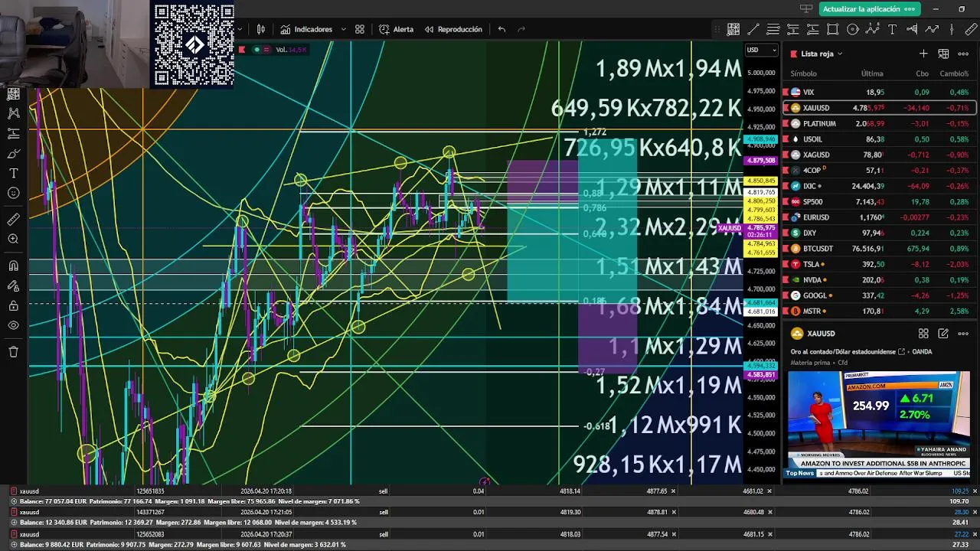Open the emoji icons tool in left sidebar
980x551 pixels.
(13, 193)
